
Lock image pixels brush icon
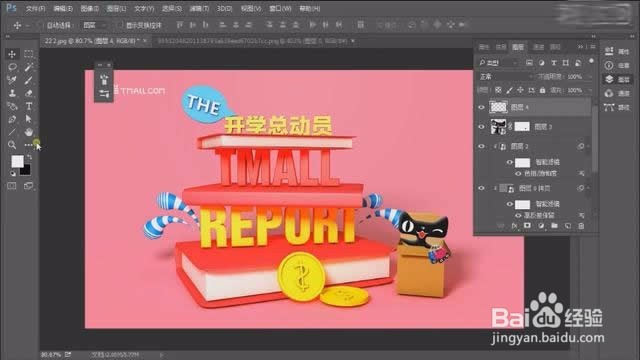click(x=509, y=90)
